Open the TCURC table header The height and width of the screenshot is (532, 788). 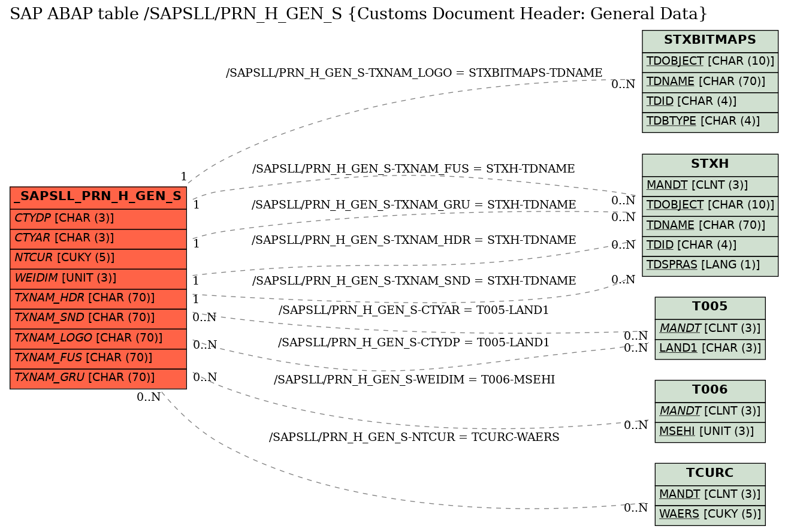tap(710, 474)
